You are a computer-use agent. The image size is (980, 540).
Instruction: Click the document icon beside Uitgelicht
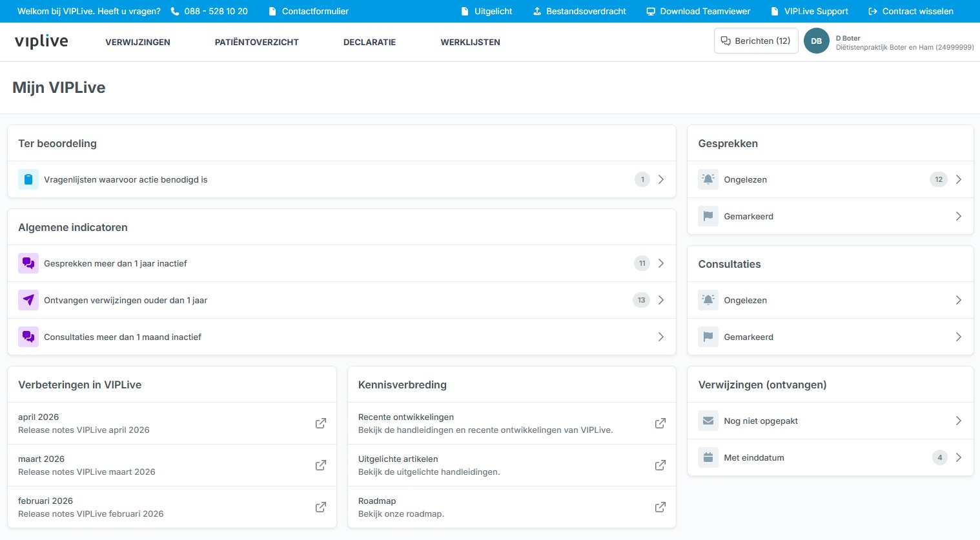(x=465, y=11)
